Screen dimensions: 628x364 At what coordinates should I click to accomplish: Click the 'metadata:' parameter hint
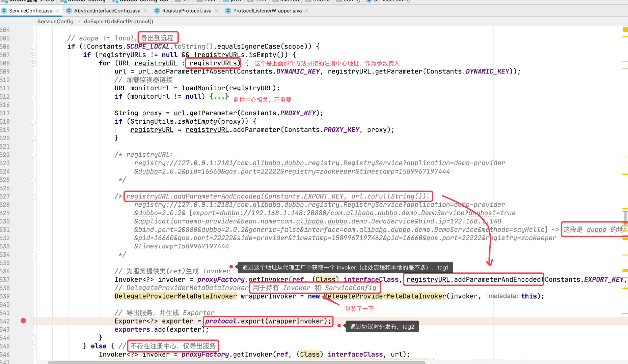(x=503, y=296)
